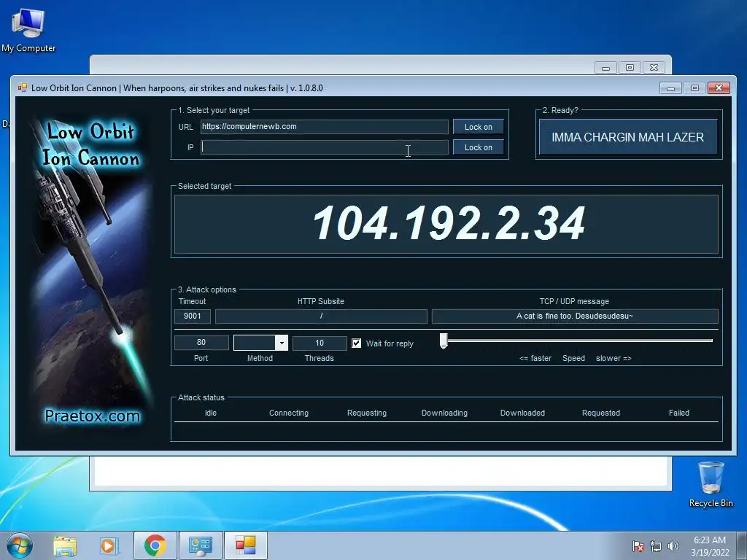Select the LOIC taskbar button
The height and width of the screenshot is (560, 747).
coord(245,545)
